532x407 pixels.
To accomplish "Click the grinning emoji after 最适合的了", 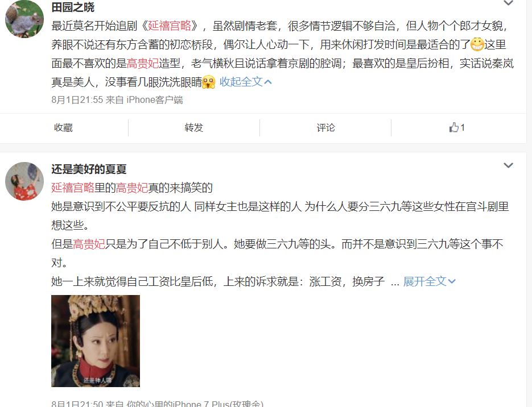I will 477,44.
